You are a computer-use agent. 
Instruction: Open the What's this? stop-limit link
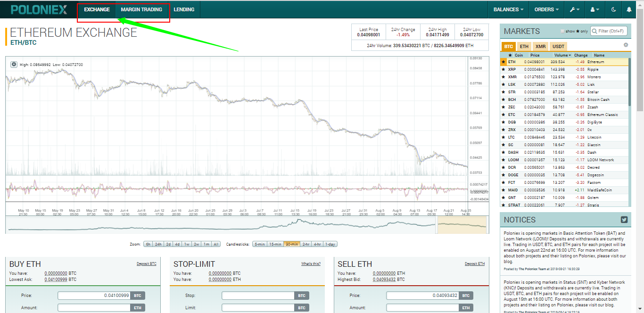coord(311,264)
